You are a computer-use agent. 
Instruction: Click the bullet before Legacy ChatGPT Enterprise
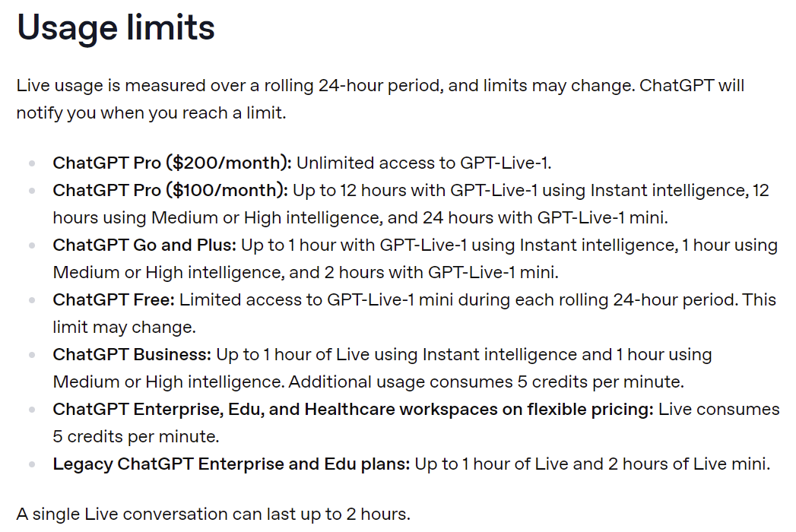click(x=32, y=465)
